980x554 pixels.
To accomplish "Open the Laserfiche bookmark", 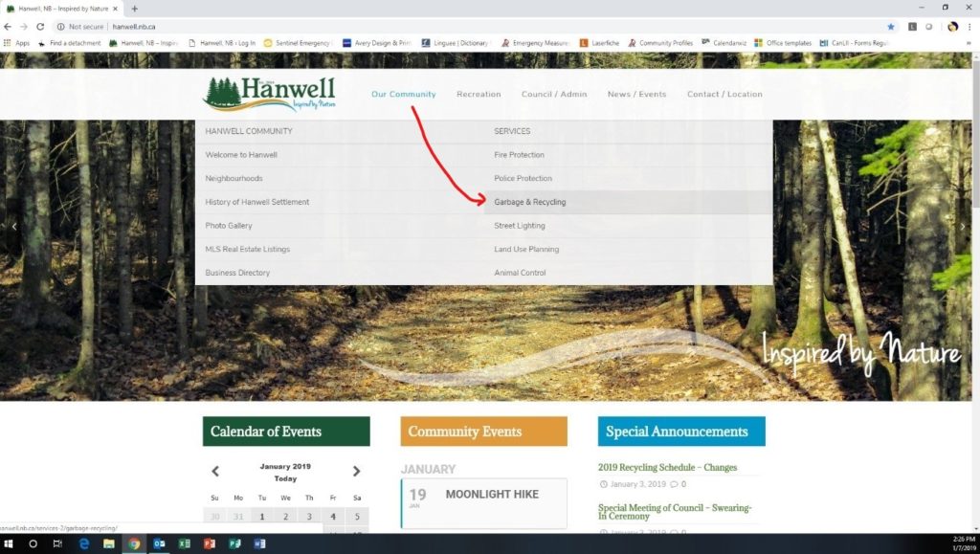I will point(599,43).
